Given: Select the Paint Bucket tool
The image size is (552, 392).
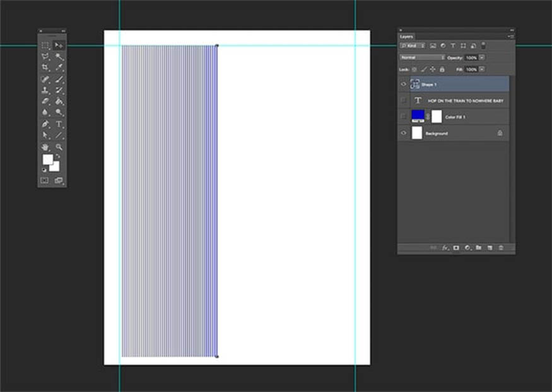Looking at the screenshot, I should click(59, 101).
